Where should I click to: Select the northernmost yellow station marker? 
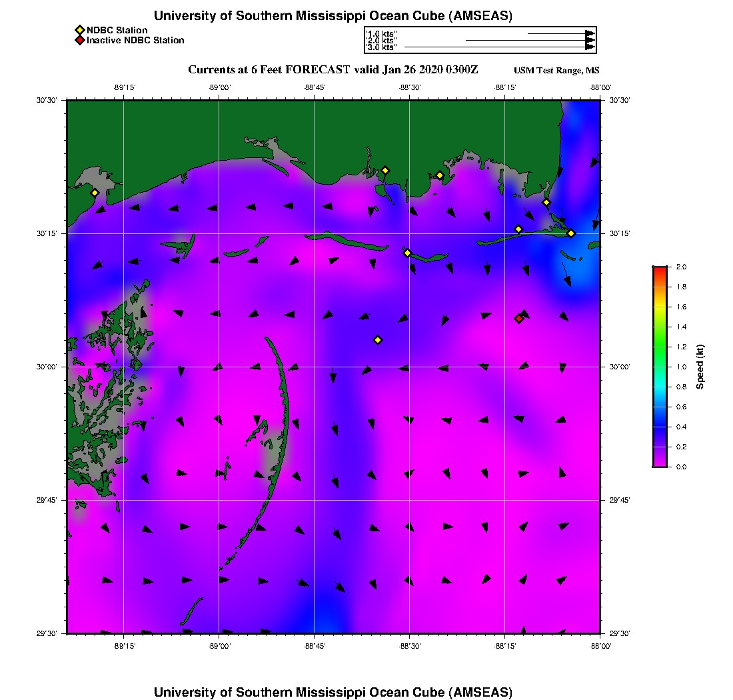click(385, 170)
